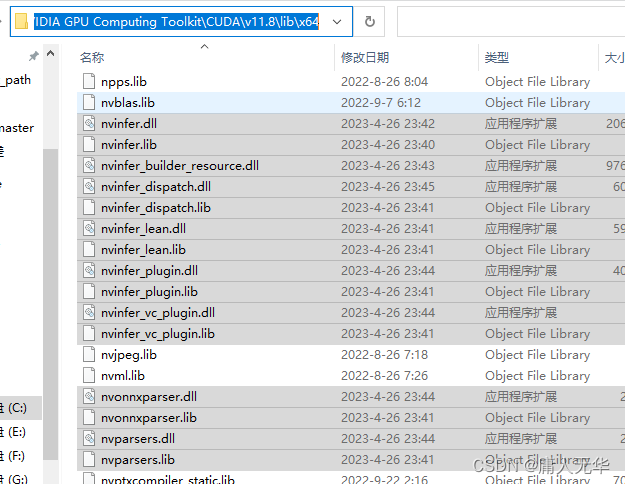Select the file name nvinfer_dispatch.dll
Image resolution: width=625 pixels, height=484 pixels.
[x=156, y=187]
